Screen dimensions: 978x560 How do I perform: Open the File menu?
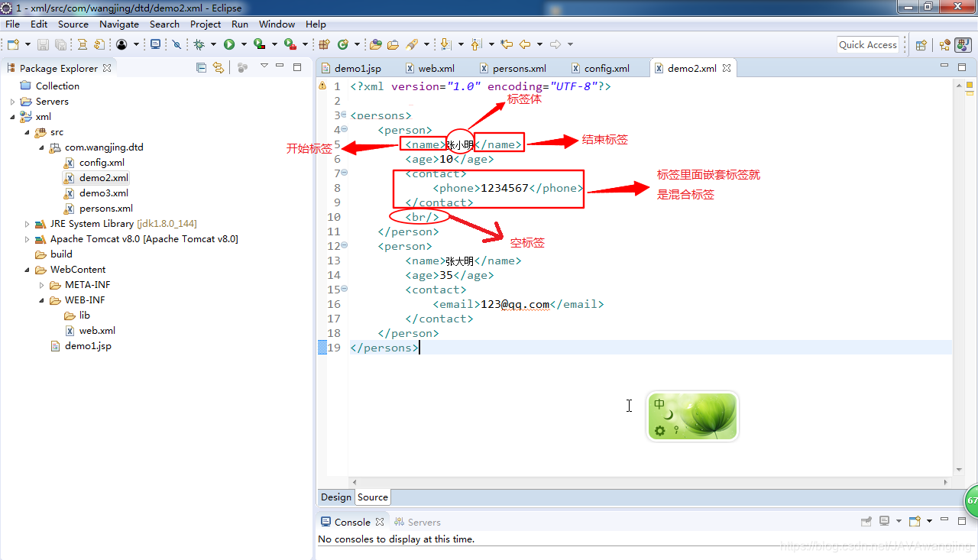click(x=13, y=24)
